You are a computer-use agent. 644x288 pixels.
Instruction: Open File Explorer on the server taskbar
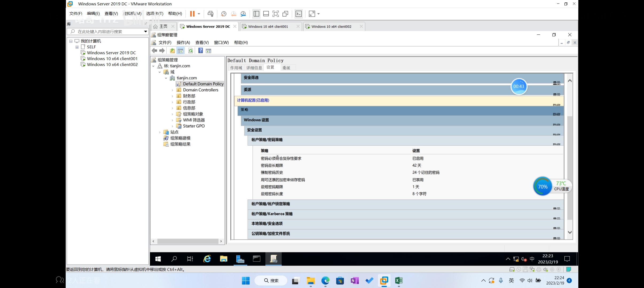coord(223,259)
